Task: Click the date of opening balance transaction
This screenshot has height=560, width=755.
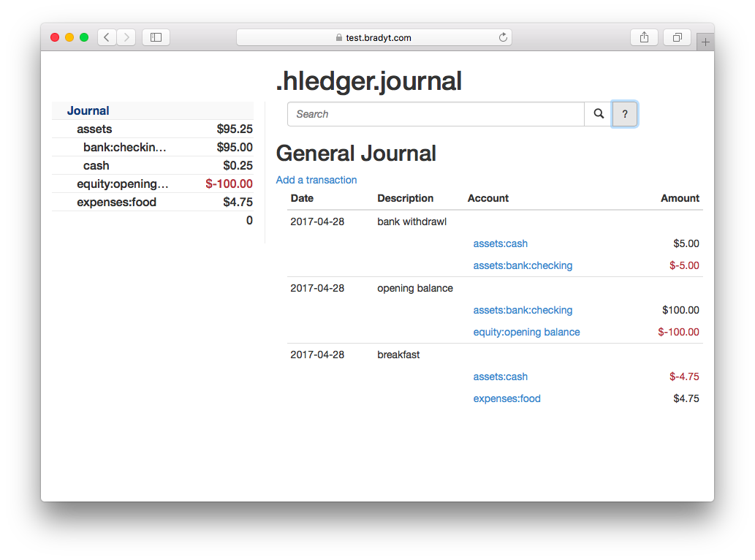Action: (x=317, y=288)
